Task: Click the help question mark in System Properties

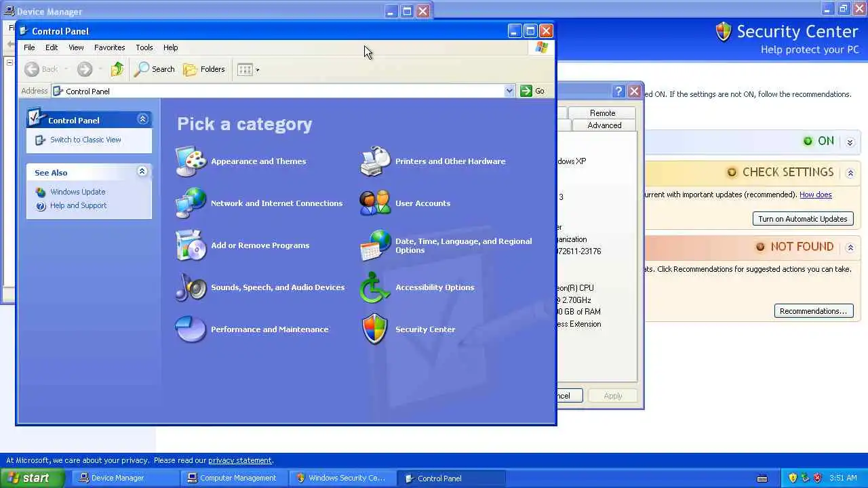Action: click(618, 91)
